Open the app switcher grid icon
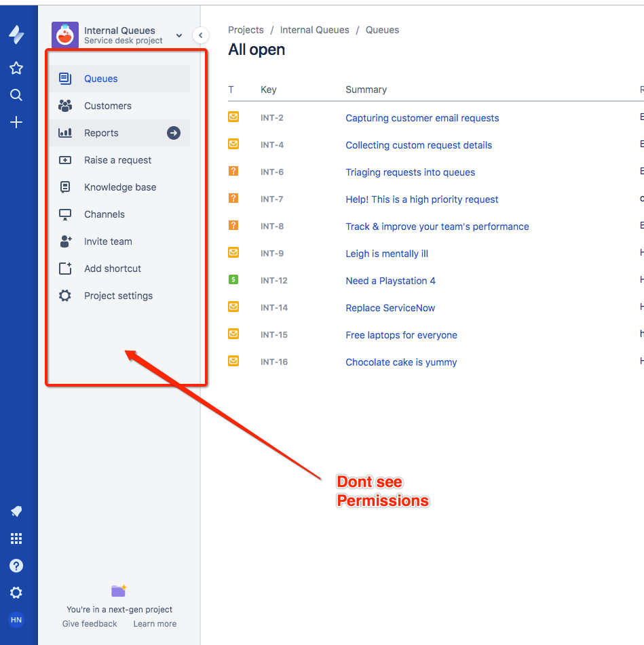The image size is (644, 645). pos(16,539)
